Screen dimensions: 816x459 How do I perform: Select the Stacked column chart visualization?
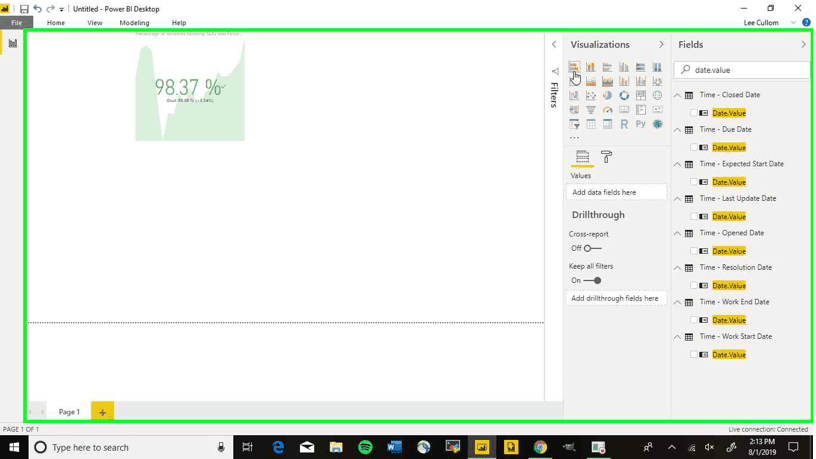tap(591, 67)
